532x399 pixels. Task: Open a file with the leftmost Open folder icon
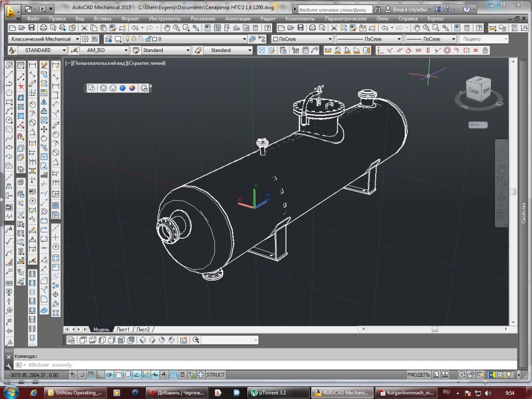[x=22, y=28]
